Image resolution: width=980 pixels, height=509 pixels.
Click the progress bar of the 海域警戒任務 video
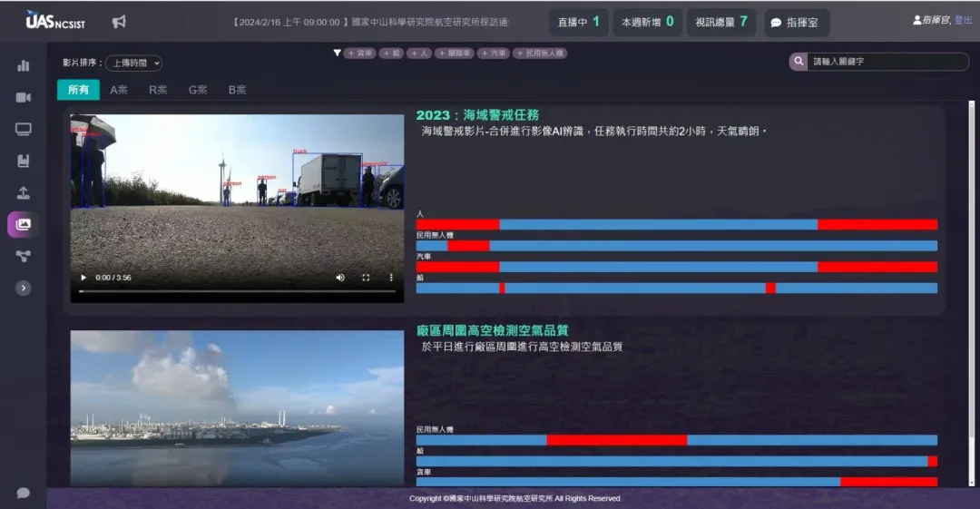point(237,291)
